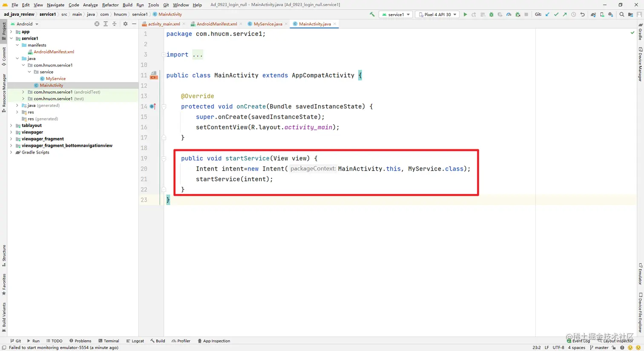The height and width of the screenshot is (351, 644).
Task: Fold the startService method at line 19
Action: pyautogui.click(x=164, y=158)
